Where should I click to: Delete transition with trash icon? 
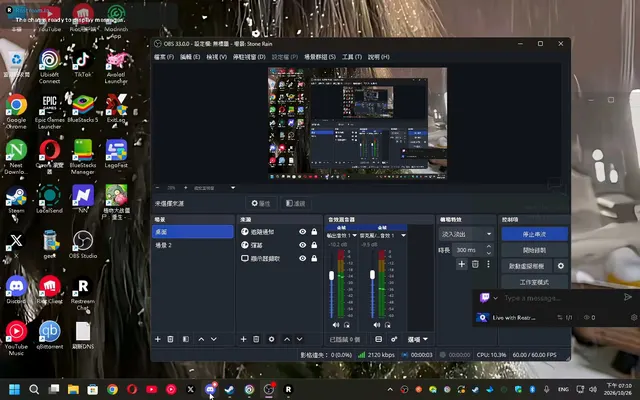475,264
